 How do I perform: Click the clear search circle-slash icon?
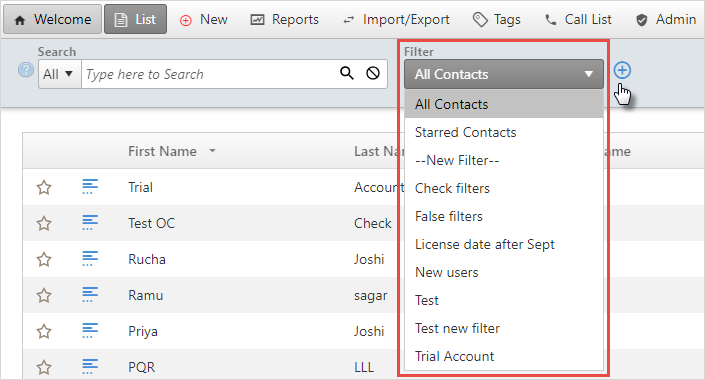point(373,73)
